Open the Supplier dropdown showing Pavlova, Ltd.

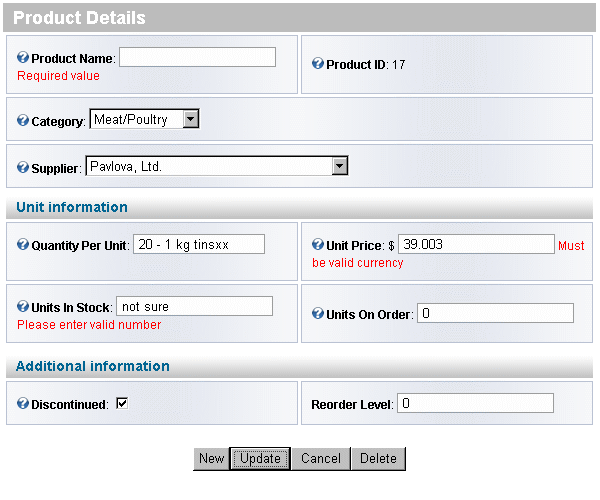point(217,166)
